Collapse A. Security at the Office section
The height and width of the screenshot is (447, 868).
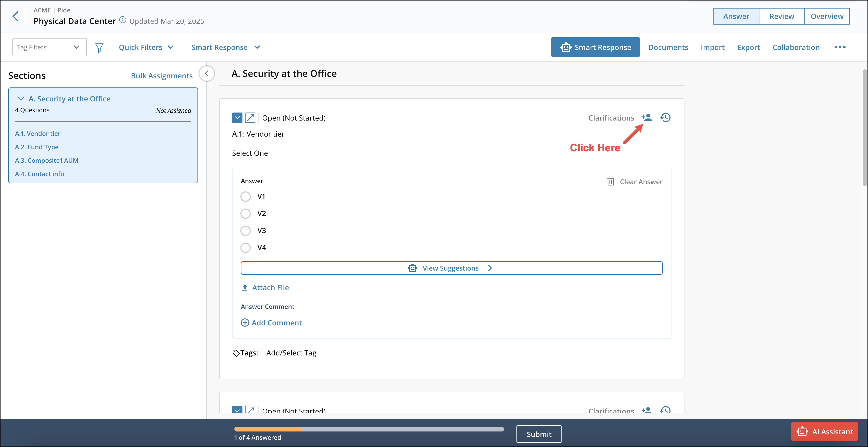[21, 99]
